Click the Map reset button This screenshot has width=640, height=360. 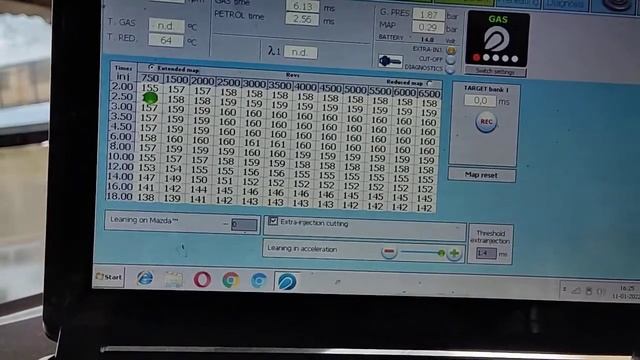click(x=482, y=175)
